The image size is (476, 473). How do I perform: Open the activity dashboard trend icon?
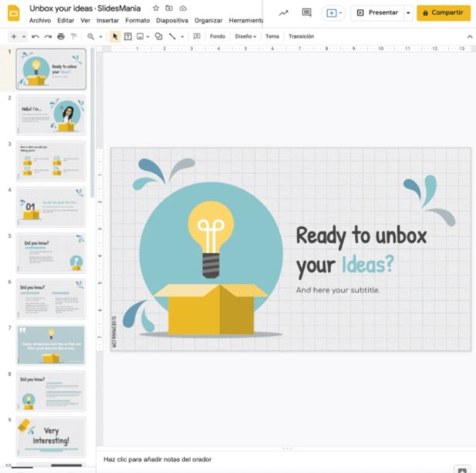pyautogui.click(x=284, y=13)
